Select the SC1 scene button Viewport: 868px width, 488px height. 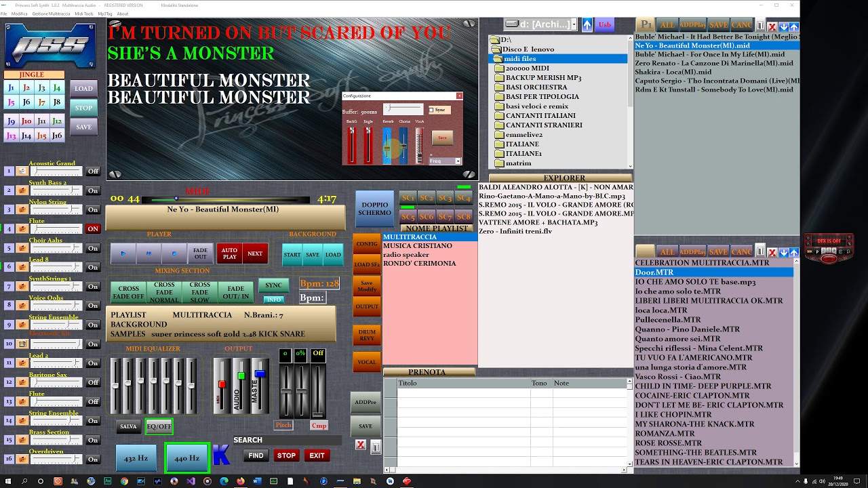408,198
